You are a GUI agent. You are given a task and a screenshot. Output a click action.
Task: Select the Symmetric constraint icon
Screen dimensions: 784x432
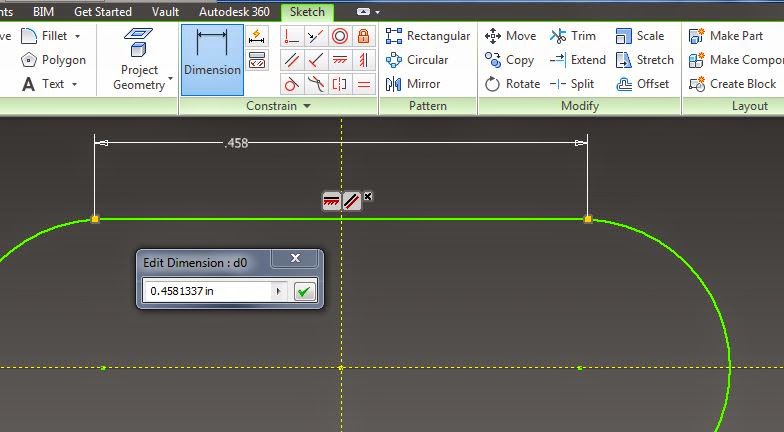pyautogui.click(x=340, y=84)
